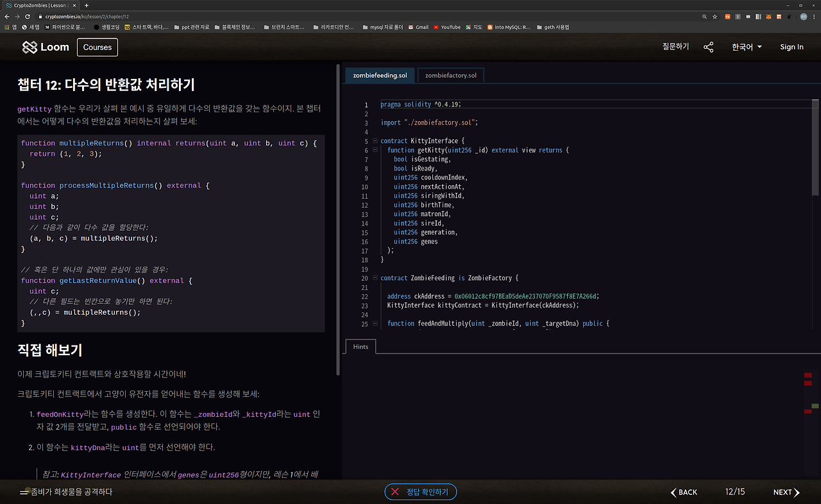Go to the previous chapter with BACK
The image size is (821, 504).
tap(684, 492)
